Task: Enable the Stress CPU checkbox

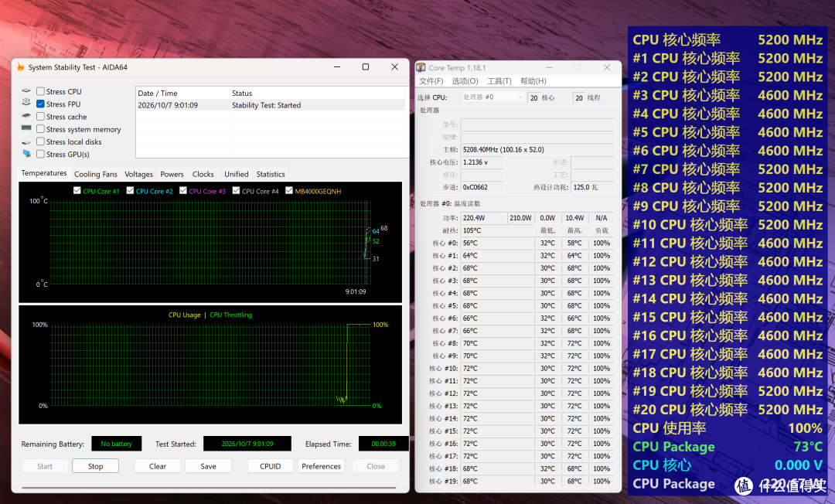Action: (40, 91)
